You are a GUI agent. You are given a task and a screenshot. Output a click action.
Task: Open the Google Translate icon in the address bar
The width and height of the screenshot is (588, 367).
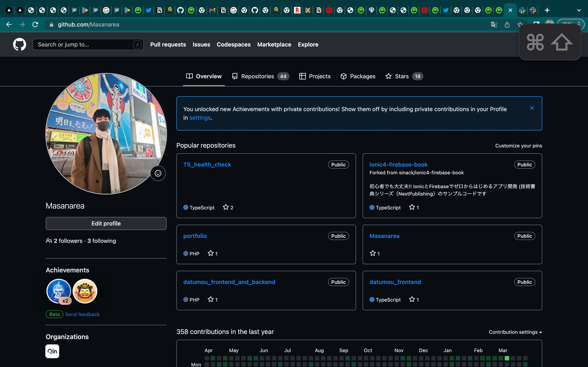[x=494, y=24]
